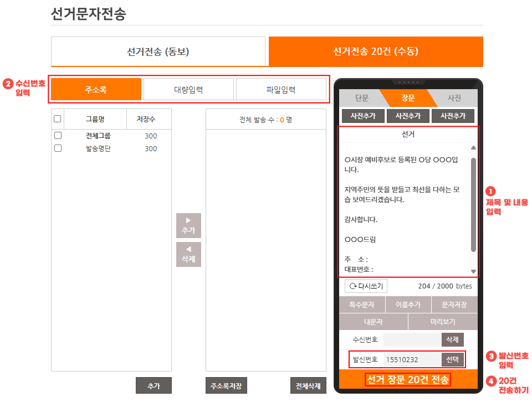Open the 파일입력 tab
Viewport: 532px width, 402px height.
tap(281, 89)
